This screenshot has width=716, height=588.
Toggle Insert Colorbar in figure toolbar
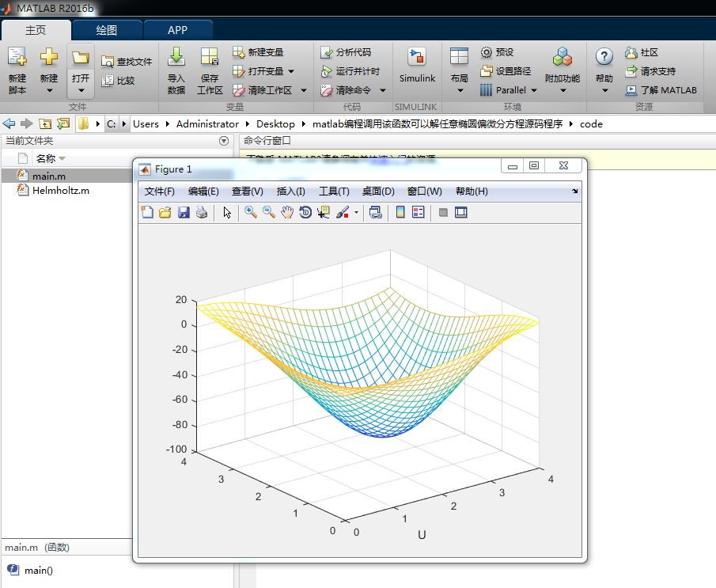400,212
